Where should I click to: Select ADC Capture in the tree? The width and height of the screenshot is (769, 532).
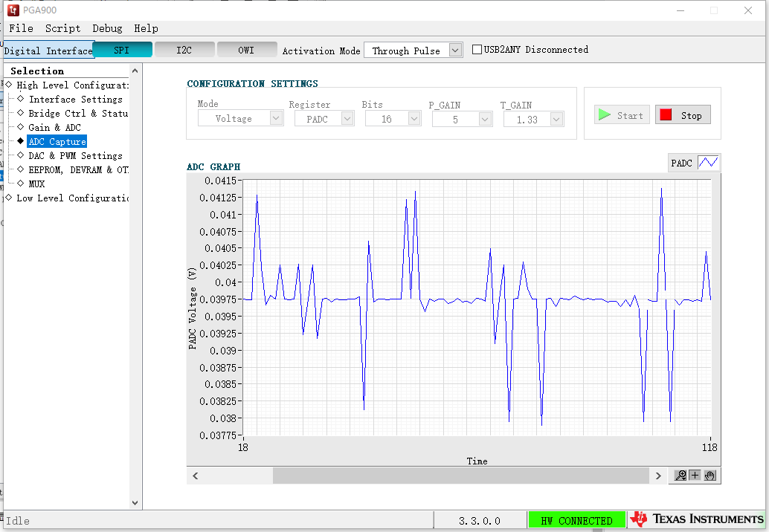click(x=57, y=142)
